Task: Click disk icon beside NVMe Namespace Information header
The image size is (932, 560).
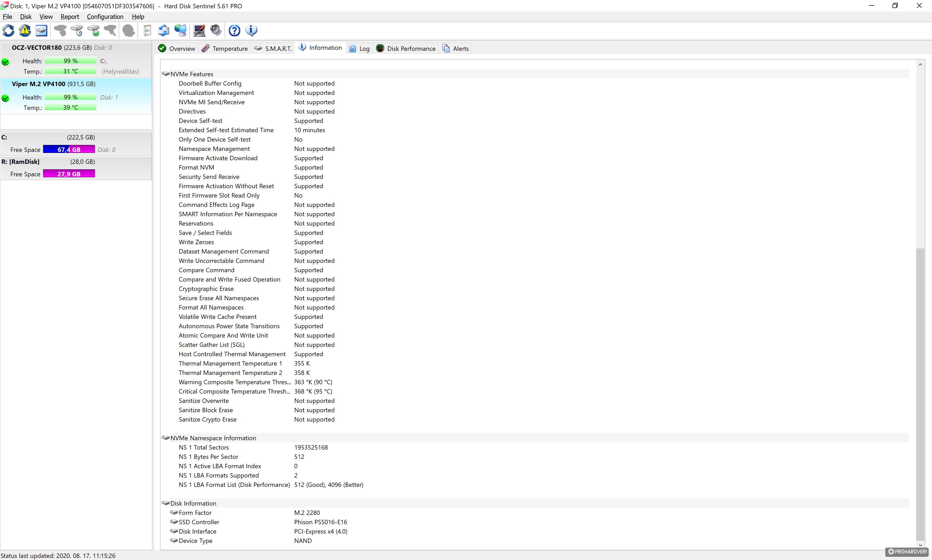Action: tap(165, 438)
